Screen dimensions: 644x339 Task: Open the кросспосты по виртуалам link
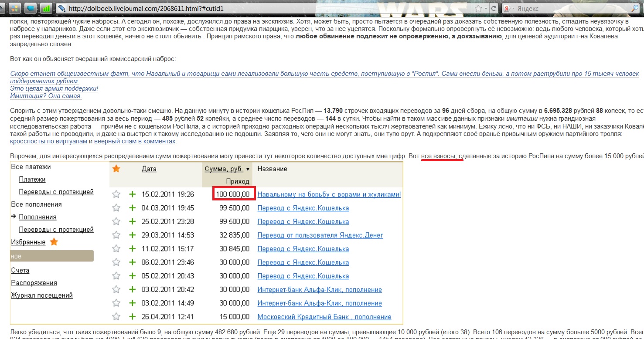[x=49, y=141]
